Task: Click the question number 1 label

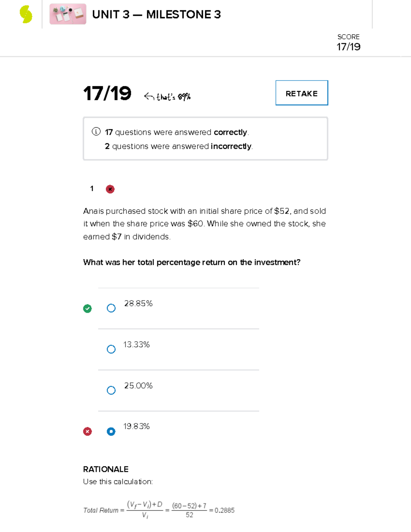Action: [92, 188]
